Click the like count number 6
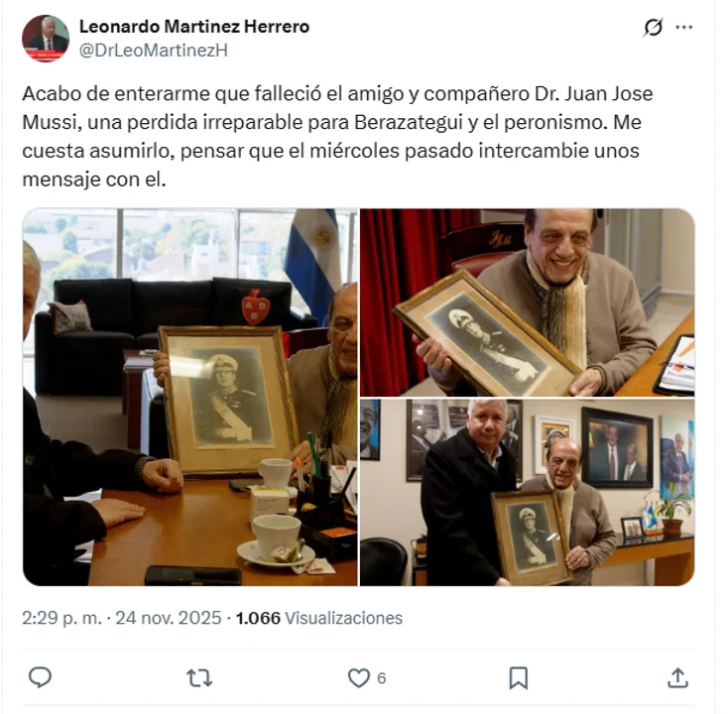The height and width of the screenshot is (714, 728). click(381, 678)
